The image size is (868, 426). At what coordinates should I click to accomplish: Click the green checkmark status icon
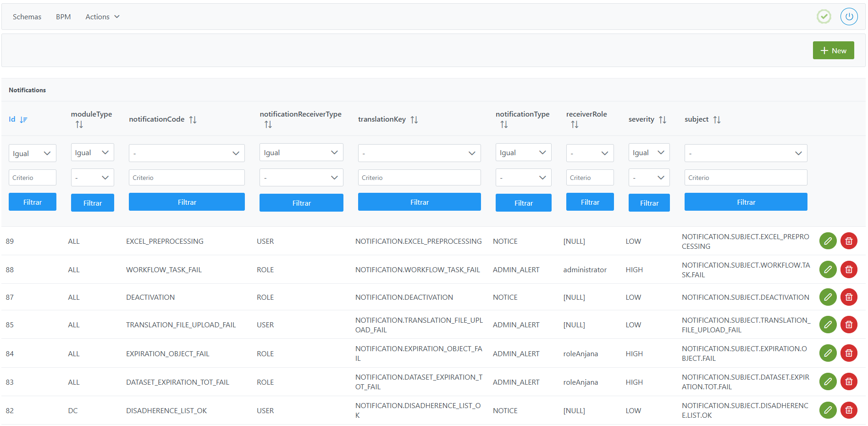pos(824,17)
